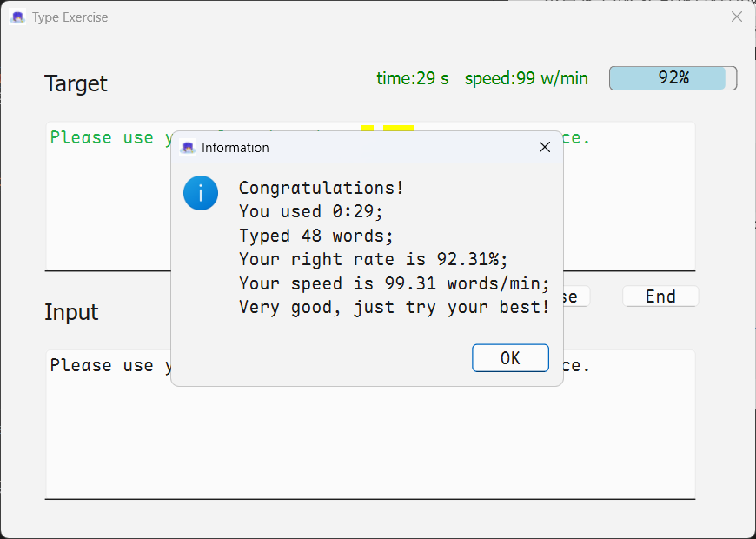Close the Information dialog with its X
Image resolution: width=756 pixels, height=539 pixels.
[x=545, y=148]
